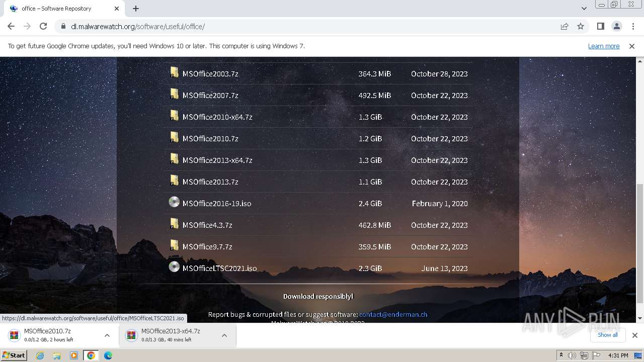Click the MSOffice2013.7z archive icon
The width and height of the screenshot is (644, 362).
pyautogui.click(x=174, y=180)
